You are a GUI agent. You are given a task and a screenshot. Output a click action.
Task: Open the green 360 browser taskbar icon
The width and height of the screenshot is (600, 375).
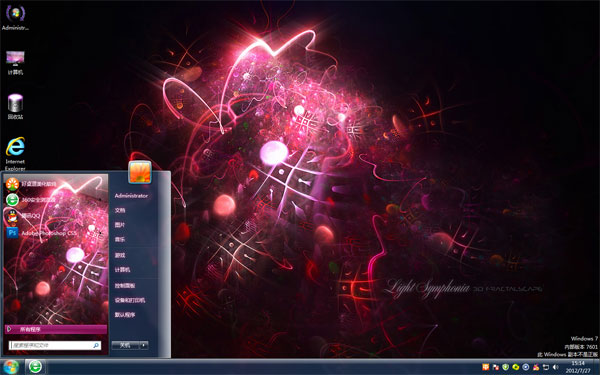pos(35,367)
